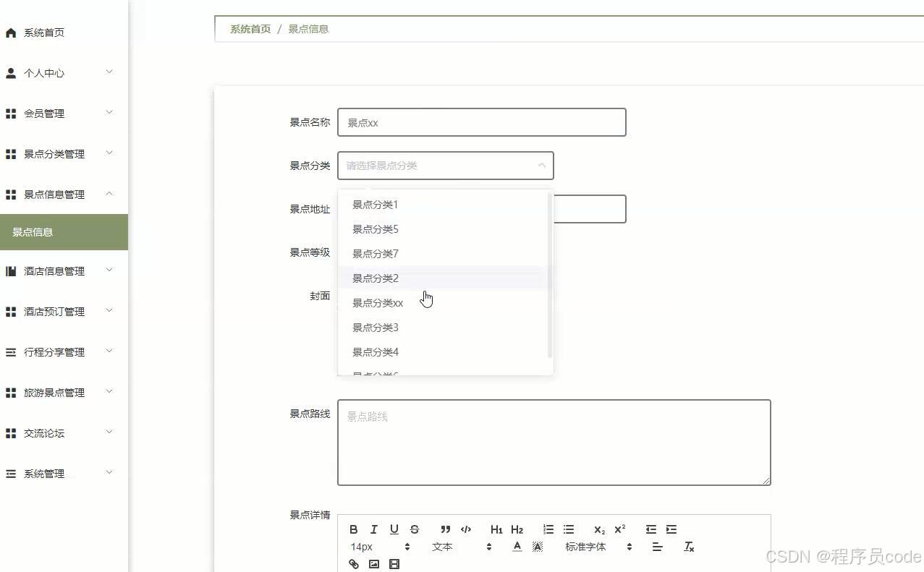The image size is (924, 572).
Task: Open the 标准字体 font dropdown
Action: 598,547
